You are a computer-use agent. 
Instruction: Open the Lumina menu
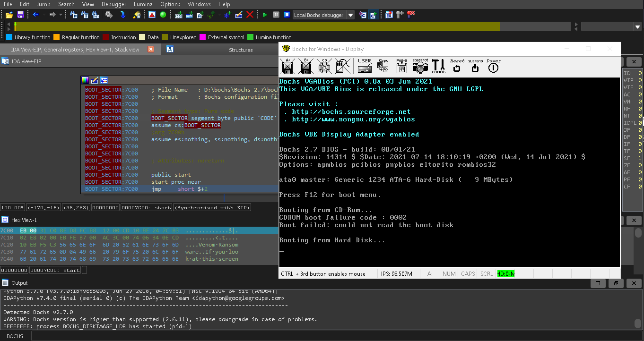tap(143, 4)
